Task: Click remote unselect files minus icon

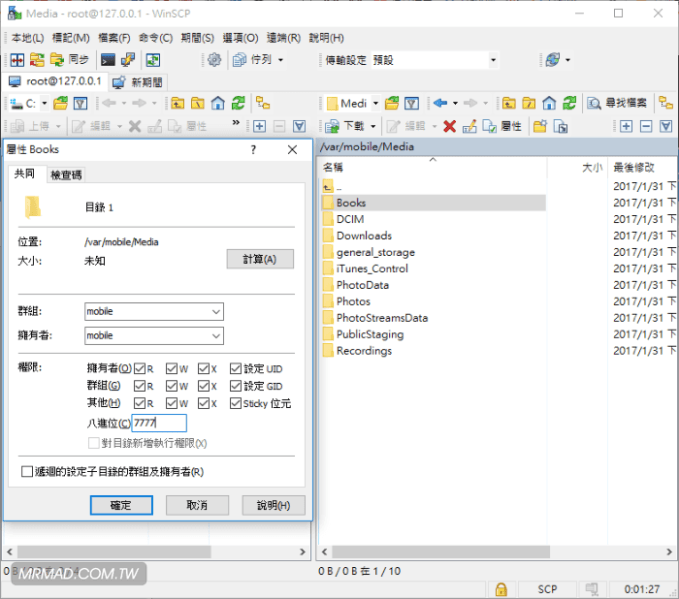Action: coord(646,126)
